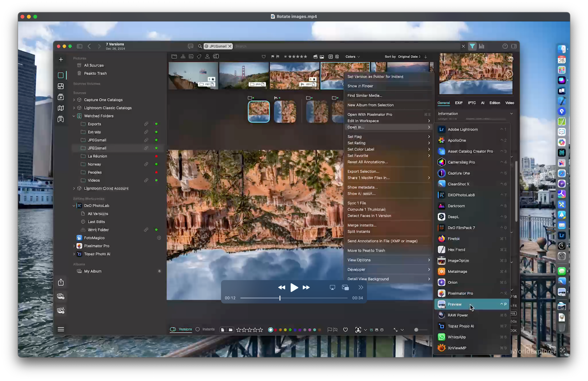The height and width of the screenshot is (381, 588).
Task: Collapse the Information section chevron
Action: 511,114
